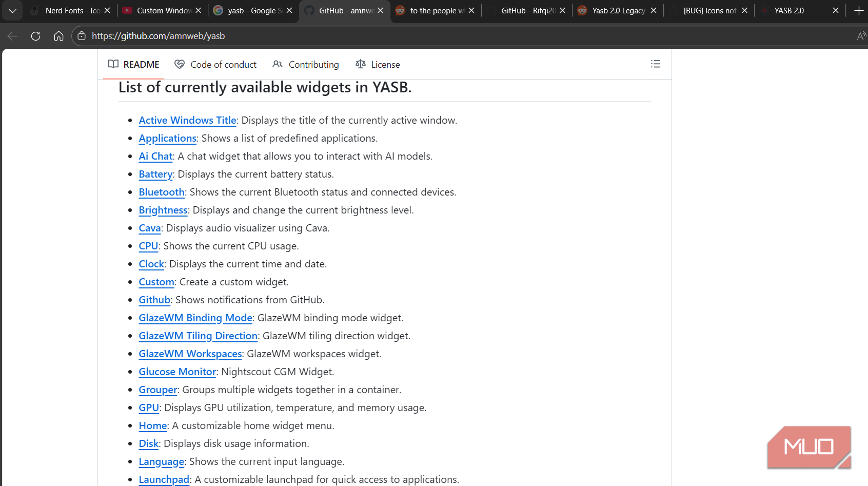Go to the browser home page
Screen dimensions: 868x486
(x=58, y=36)
